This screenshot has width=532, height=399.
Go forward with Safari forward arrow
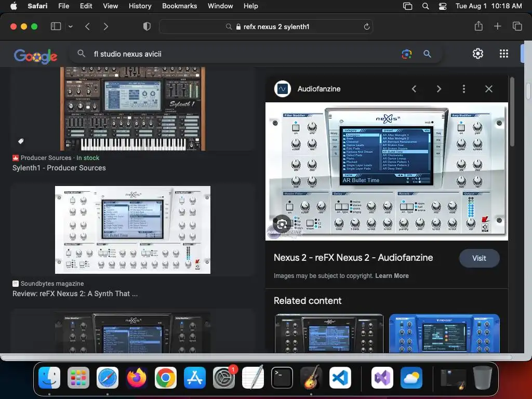[105, 26]
